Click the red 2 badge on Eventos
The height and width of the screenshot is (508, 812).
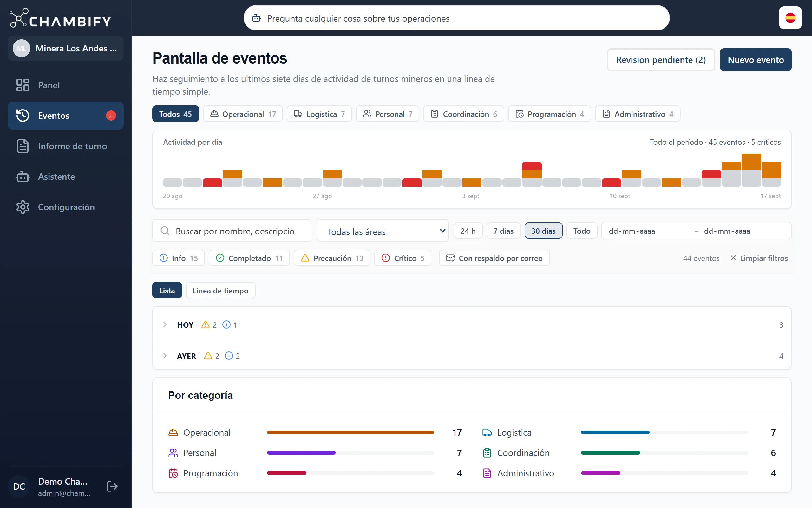[x=111, y=116]
